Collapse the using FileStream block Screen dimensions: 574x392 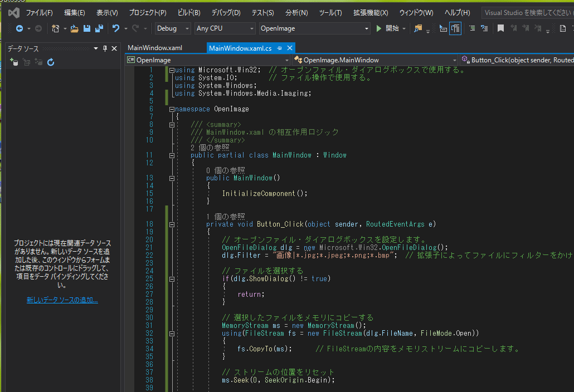(x=172, y=334)
